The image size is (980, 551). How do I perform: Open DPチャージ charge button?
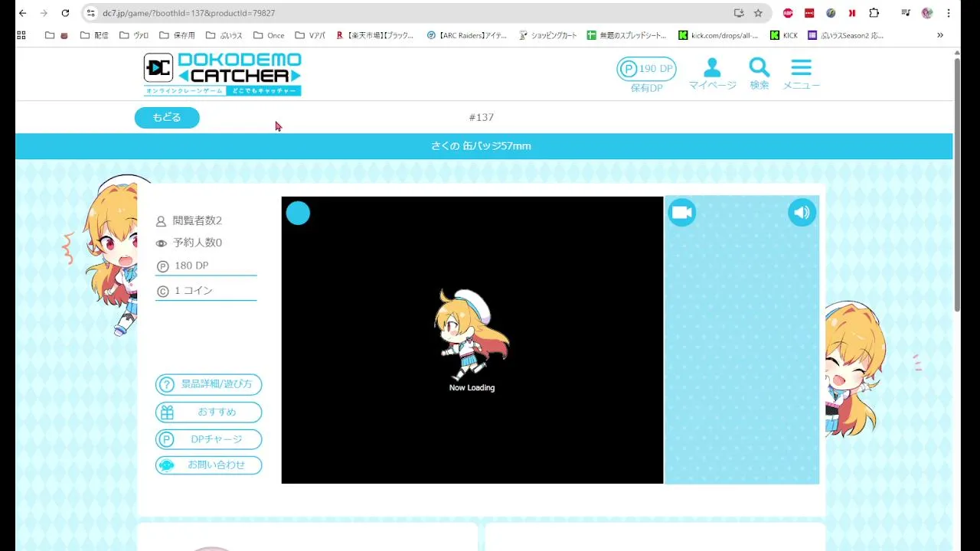point(208,439)
